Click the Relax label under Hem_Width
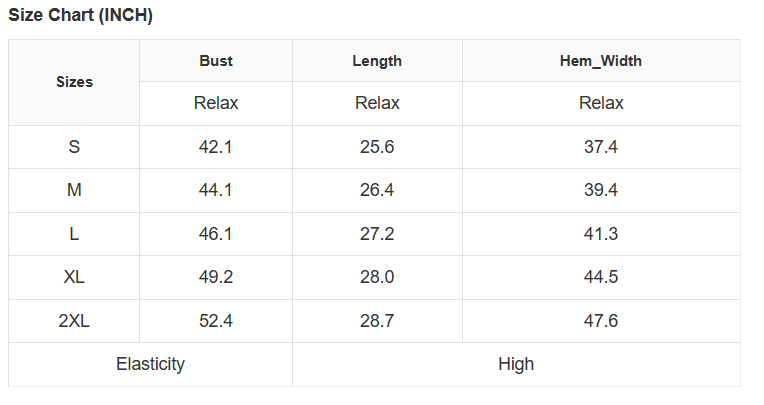764x405 pixels. pos(601,103)
